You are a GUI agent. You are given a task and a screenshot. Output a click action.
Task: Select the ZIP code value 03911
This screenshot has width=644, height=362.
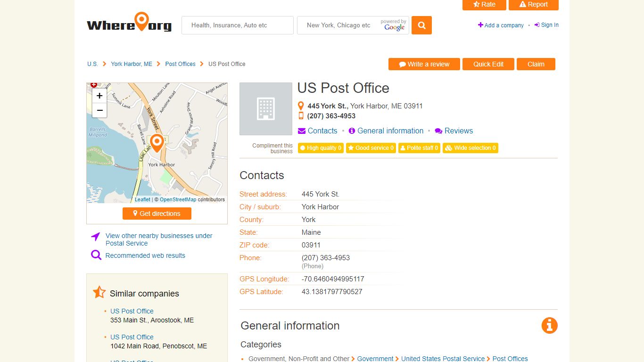click(311, 245)
